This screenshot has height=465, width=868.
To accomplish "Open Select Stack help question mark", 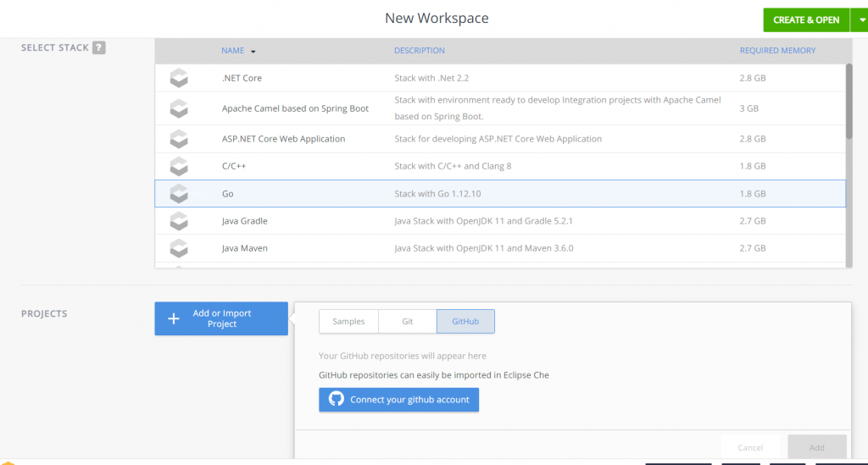I will coord(99,48).
